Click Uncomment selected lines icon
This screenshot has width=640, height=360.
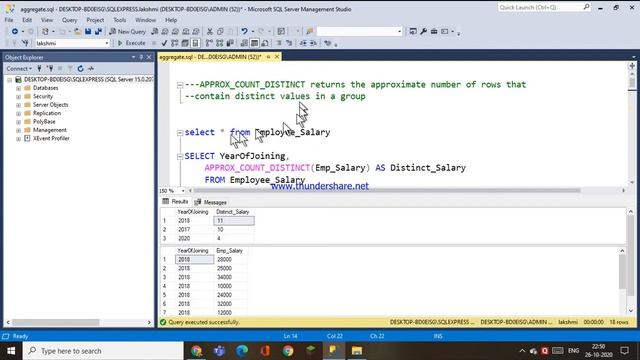click(289, 43)
